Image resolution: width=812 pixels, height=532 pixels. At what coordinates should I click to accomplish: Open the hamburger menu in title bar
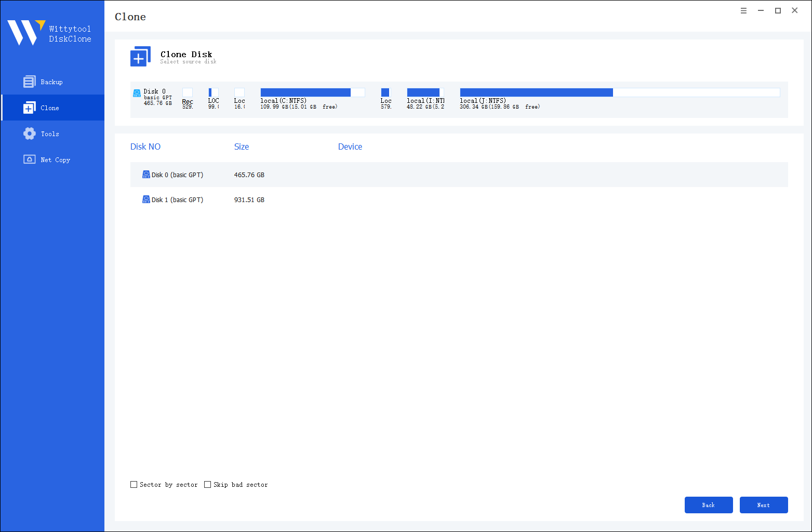point(743,10)
